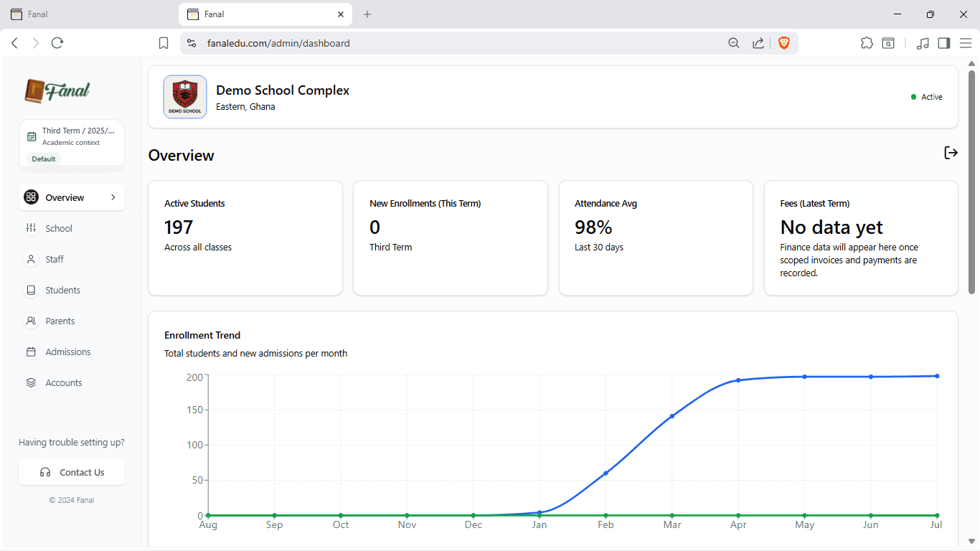Expand the Overview chevron arrow

(x=113, y=197)
